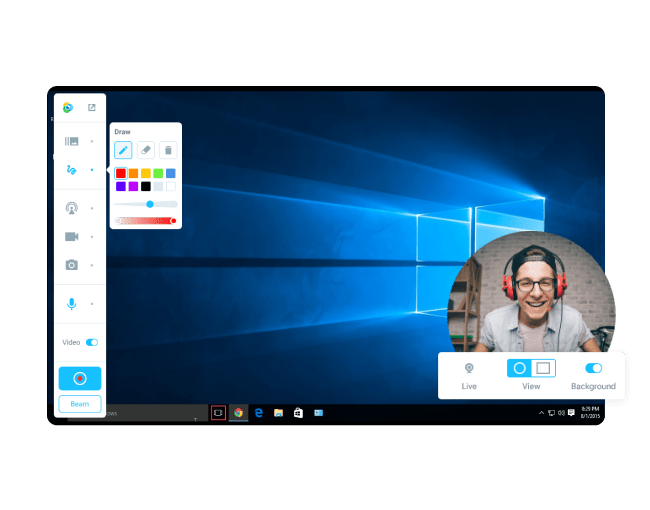Click the trash clear drawing icon

coord(168,150)
